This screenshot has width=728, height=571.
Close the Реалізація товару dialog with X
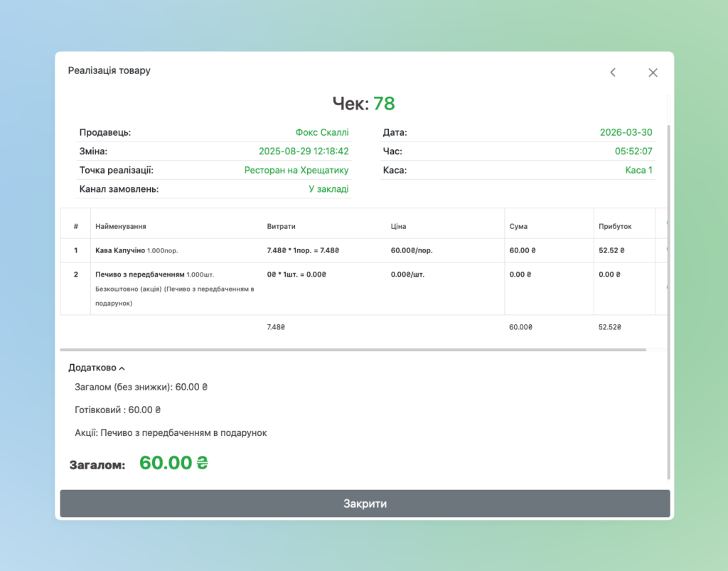tap(653, 73)
